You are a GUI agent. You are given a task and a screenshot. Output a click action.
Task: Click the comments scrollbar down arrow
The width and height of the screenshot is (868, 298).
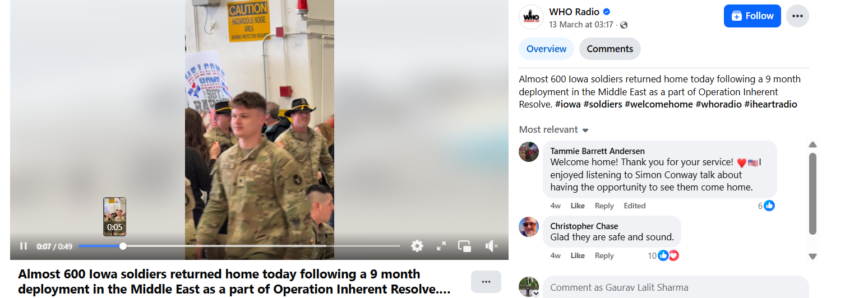[812, 256]
